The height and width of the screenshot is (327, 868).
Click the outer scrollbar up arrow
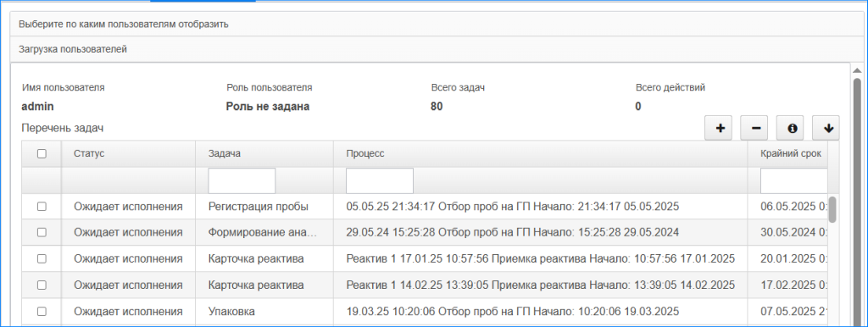pyautogui.click(x=857, y=71)
